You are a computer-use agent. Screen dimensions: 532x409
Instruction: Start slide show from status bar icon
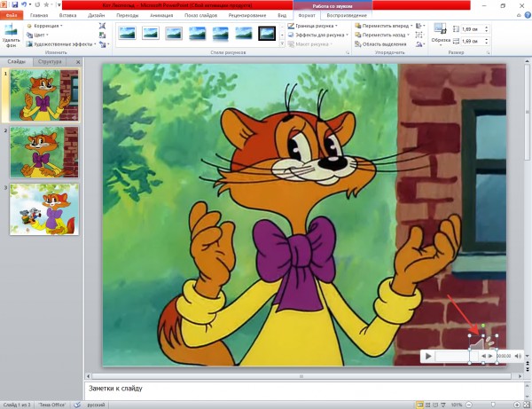[x=443, y=405]
